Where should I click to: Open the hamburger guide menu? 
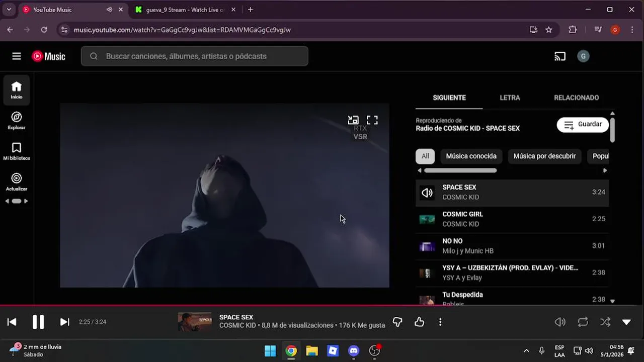[17, 56]
